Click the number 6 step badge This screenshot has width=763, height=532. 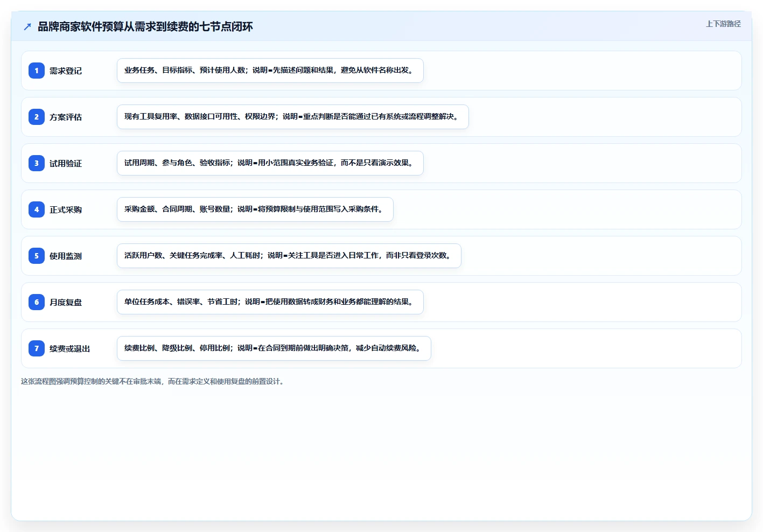click(x=37, y=302)
